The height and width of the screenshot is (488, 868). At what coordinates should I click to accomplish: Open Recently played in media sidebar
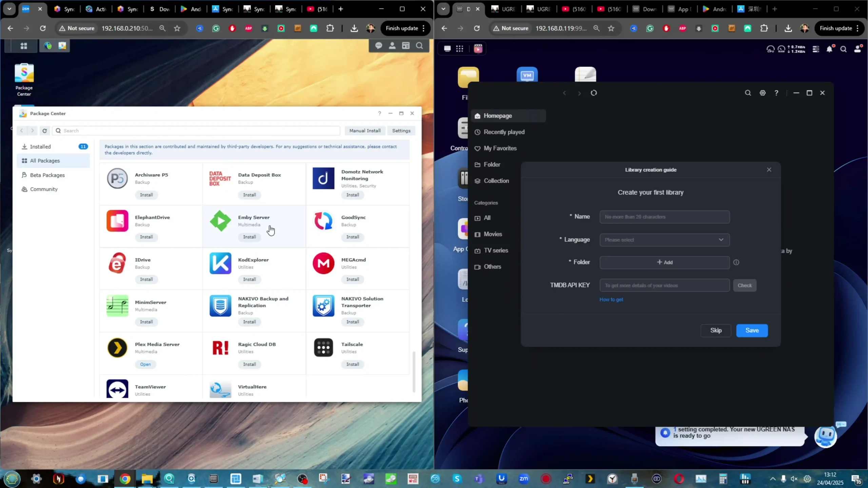coord(508,132)
